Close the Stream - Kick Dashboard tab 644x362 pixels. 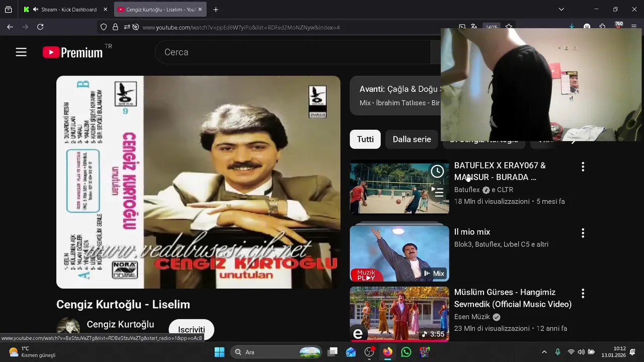(x=105, y=10)
